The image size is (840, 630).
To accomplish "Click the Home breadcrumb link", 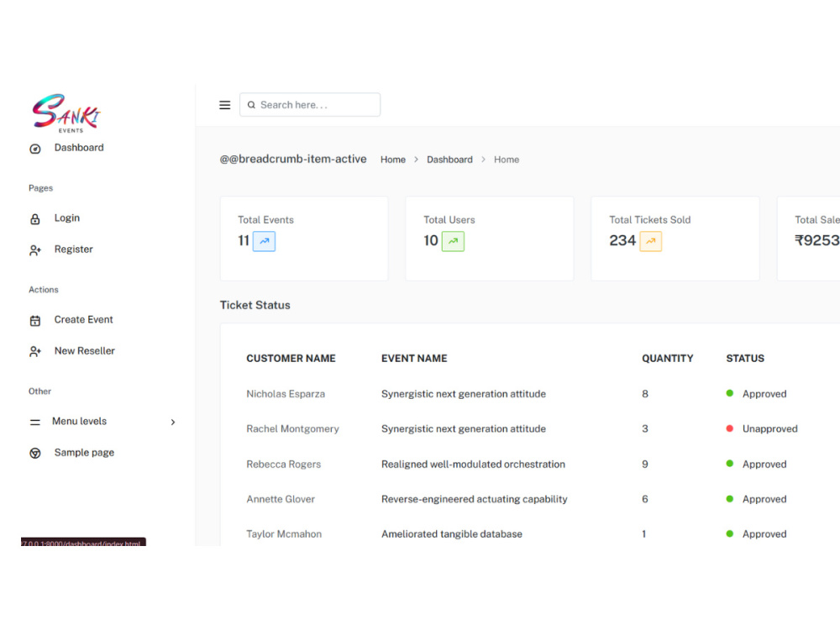I will point(392,160).
